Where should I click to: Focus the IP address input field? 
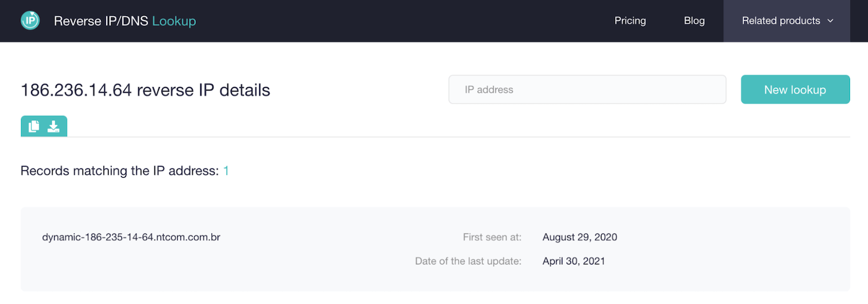pyautogui.click(x=587, y=90)
